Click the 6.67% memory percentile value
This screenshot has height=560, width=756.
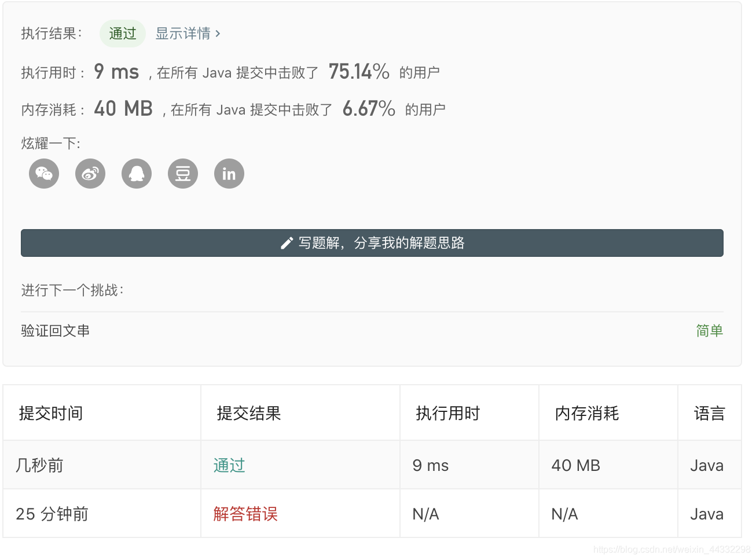369,109
